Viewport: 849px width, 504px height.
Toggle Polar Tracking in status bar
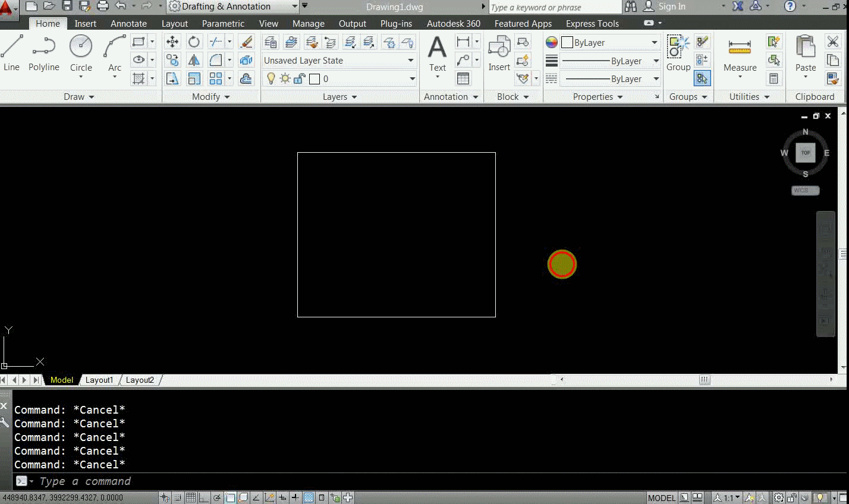(217, 498)
